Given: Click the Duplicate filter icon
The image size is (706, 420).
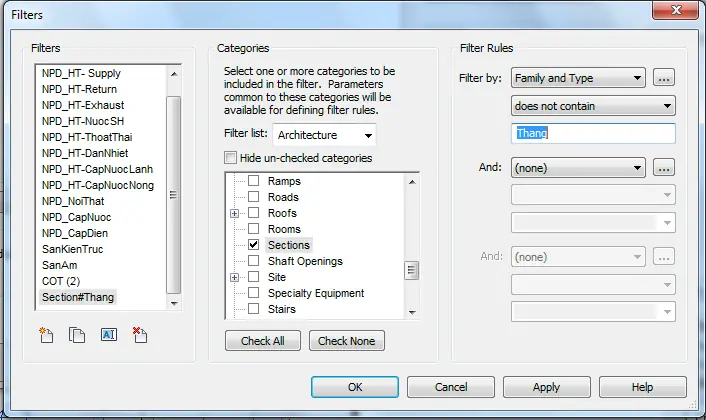Looking at the screenshot, I should coord(77,335).
